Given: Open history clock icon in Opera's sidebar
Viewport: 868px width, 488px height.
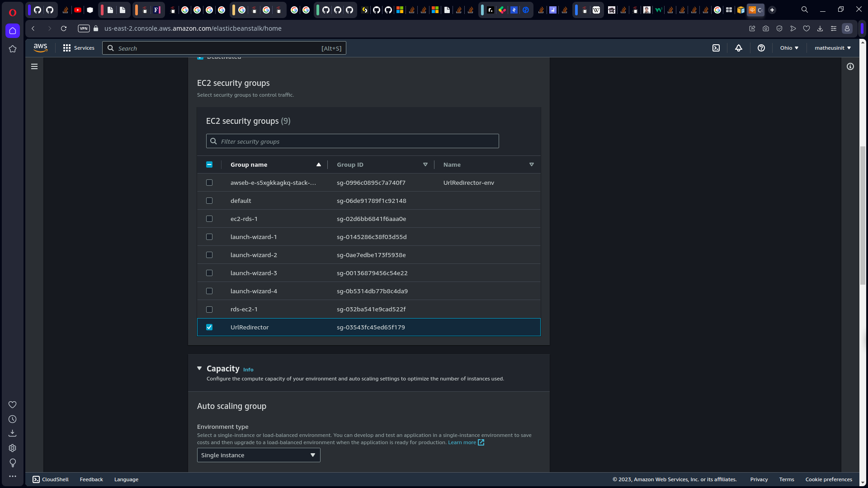Looking at the screenshot, I should [13, 419].
